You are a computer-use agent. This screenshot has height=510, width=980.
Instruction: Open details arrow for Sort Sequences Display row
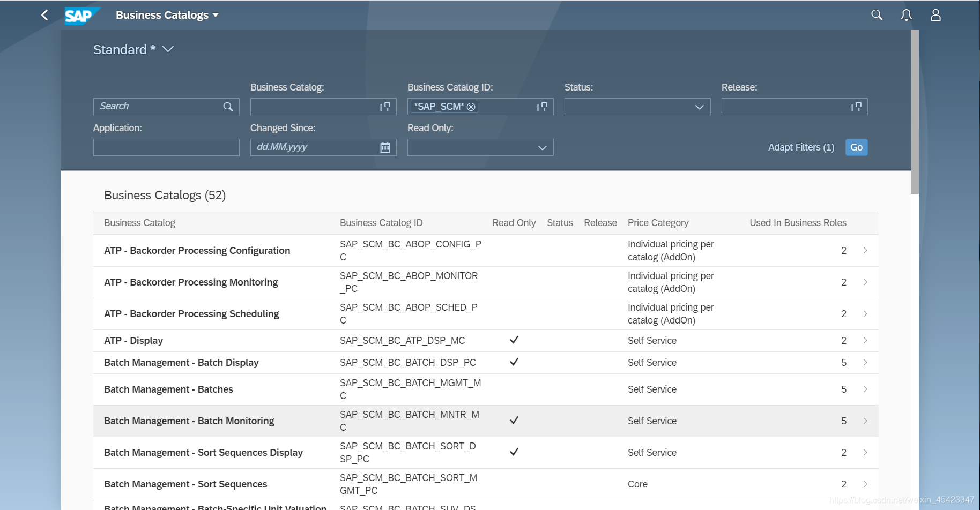pos(865,453)
